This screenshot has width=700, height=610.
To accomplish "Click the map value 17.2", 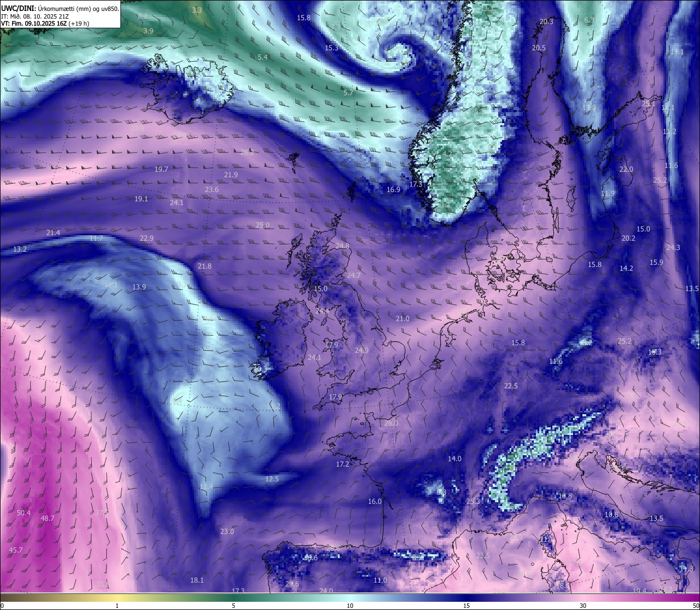I will pos(342,464).
